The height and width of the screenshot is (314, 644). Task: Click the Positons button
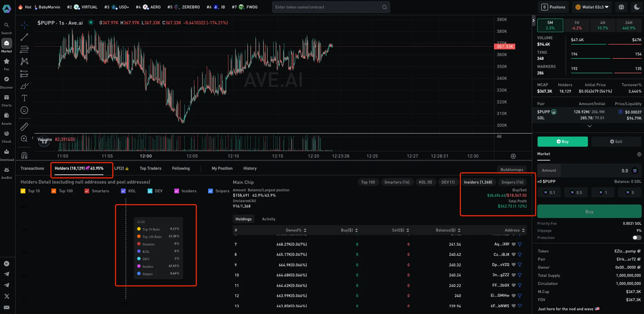(553, 7)
